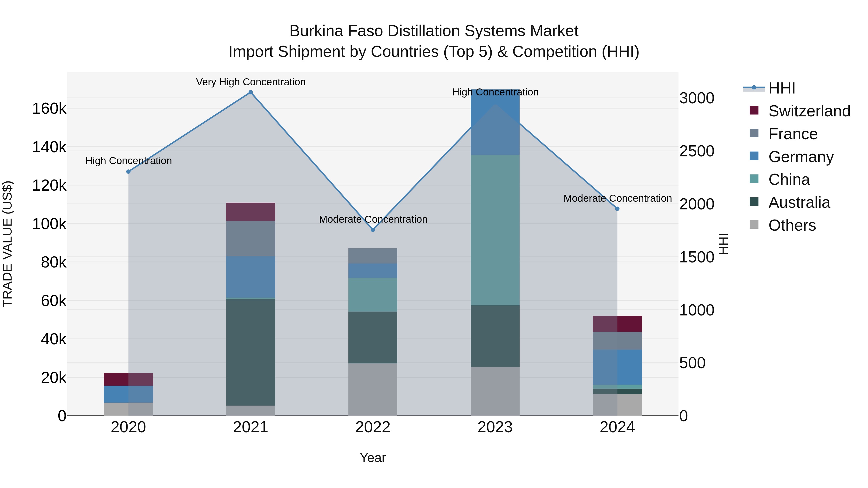Click the China segment of the 2023 bar
Viewport: 868px width, 488px height.
coord(495,230)
